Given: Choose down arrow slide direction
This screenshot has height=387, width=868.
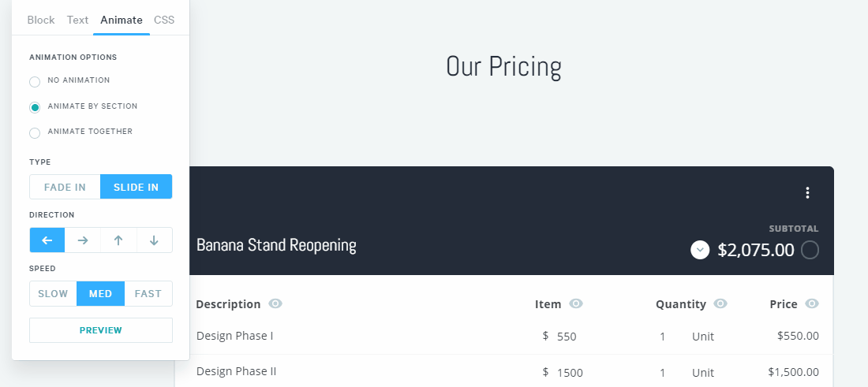Looking at the screenshot, I should pyautogui.click(x=155, y=240).
